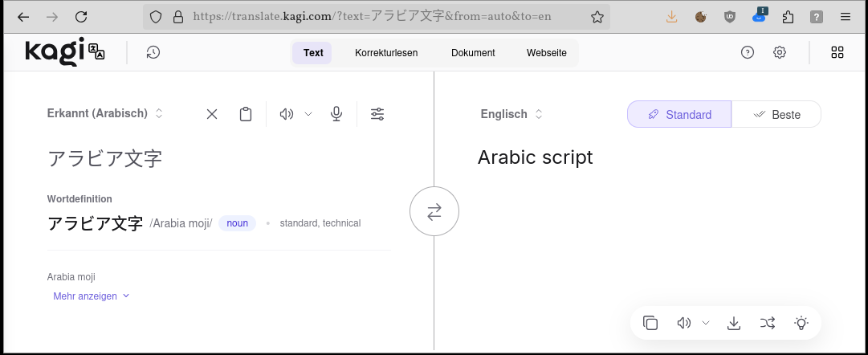The height and width of the screenshot is (355, 868).
Task: Expand Mehr anzeigen definition details
Action: tap(91, 296)
